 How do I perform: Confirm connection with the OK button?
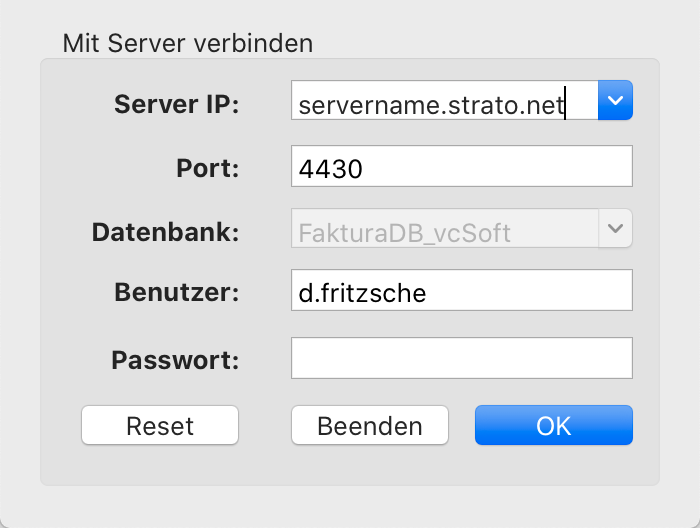(x=554, y=425)
